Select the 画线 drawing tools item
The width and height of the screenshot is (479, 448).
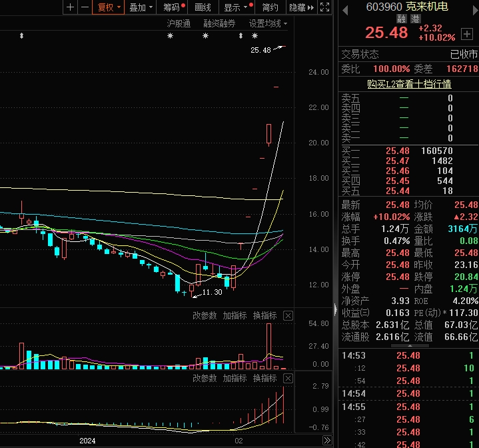pos(203,7)
